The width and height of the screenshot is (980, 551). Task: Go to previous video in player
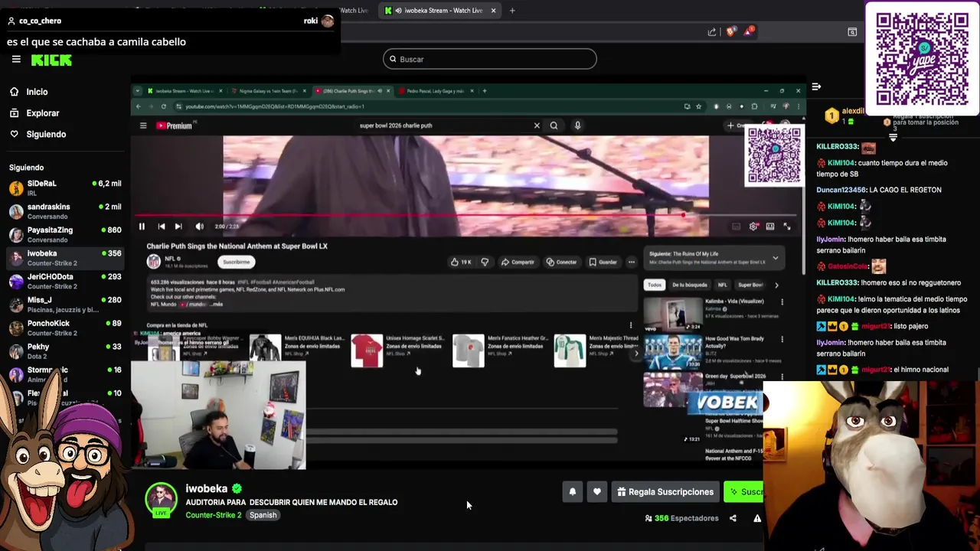tap(161, 227)
